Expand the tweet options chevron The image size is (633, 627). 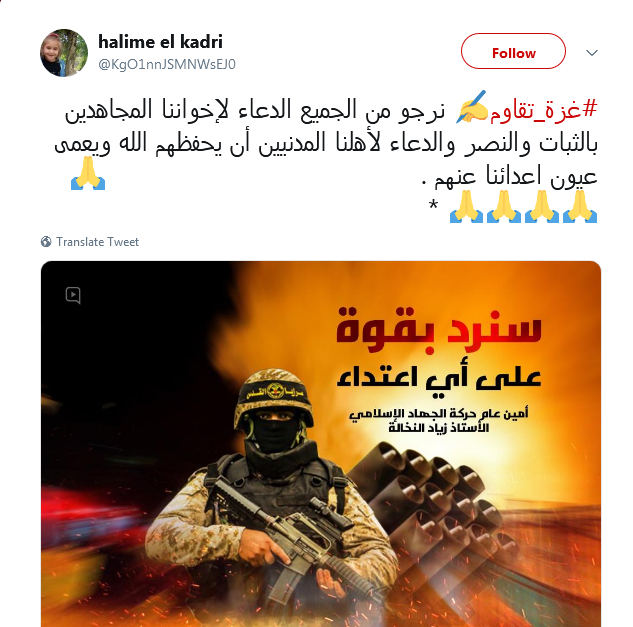coord(591,52)
